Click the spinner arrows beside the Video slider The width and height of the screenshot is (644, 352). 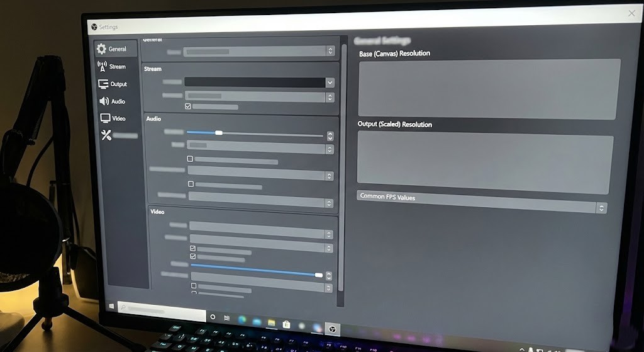click(328, 276)
